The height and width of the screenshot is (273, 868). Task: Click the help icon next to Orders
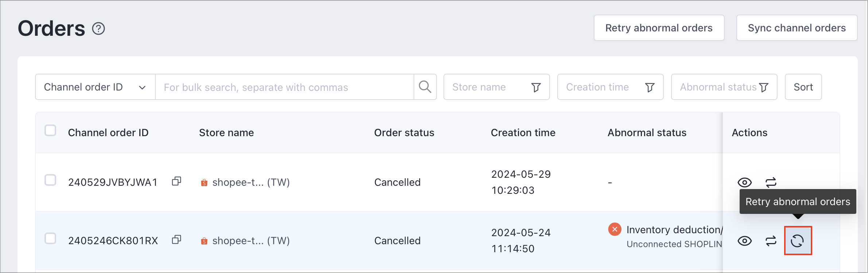tap(98, 28)
